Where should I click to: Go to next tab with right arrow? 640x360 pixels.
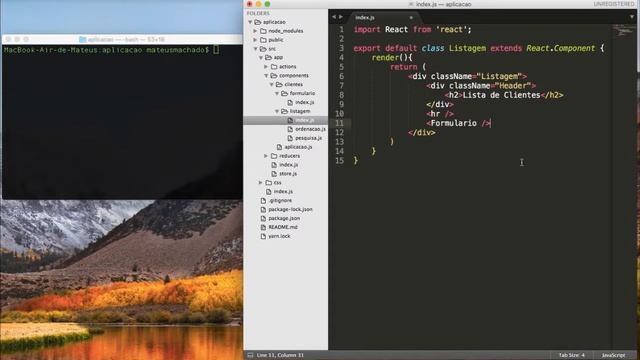pos(341,17)
